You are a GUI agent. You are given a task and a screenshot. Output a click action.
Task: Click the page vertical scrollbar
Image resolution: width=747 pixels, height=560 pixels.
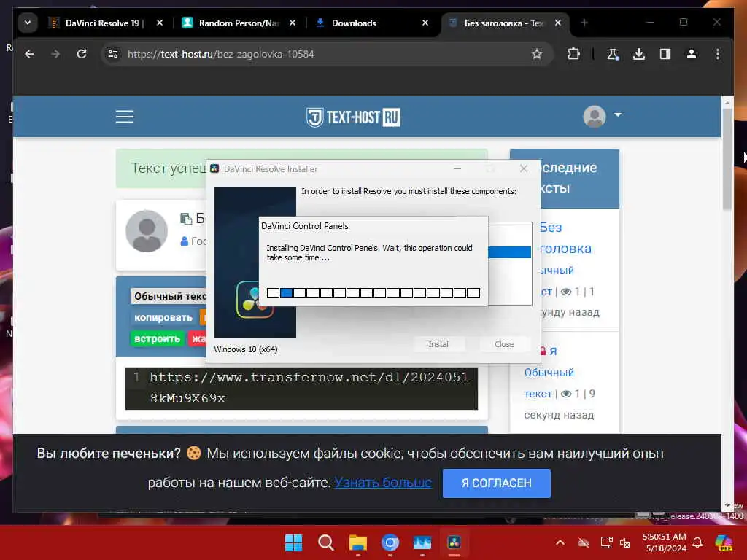[x=727, y=159]
